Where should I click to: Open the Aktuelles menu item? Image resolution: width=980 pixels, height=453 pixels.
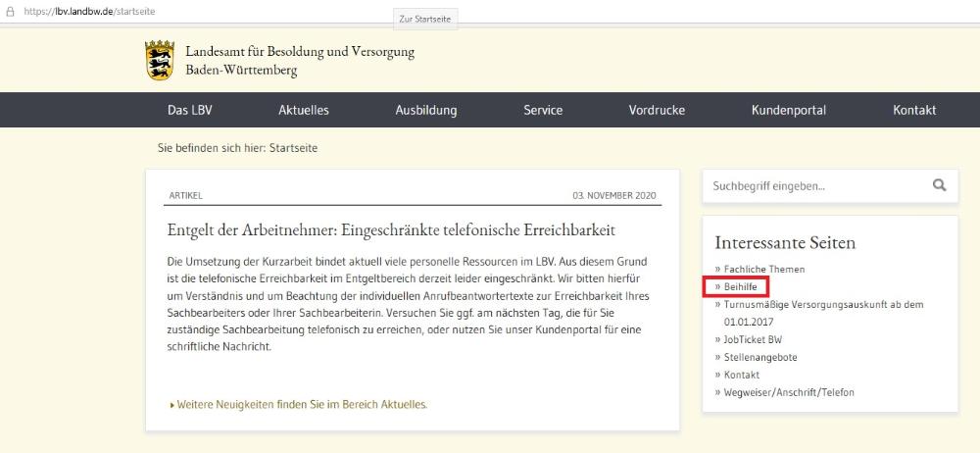pyautogui.click(x=304, y=110)
